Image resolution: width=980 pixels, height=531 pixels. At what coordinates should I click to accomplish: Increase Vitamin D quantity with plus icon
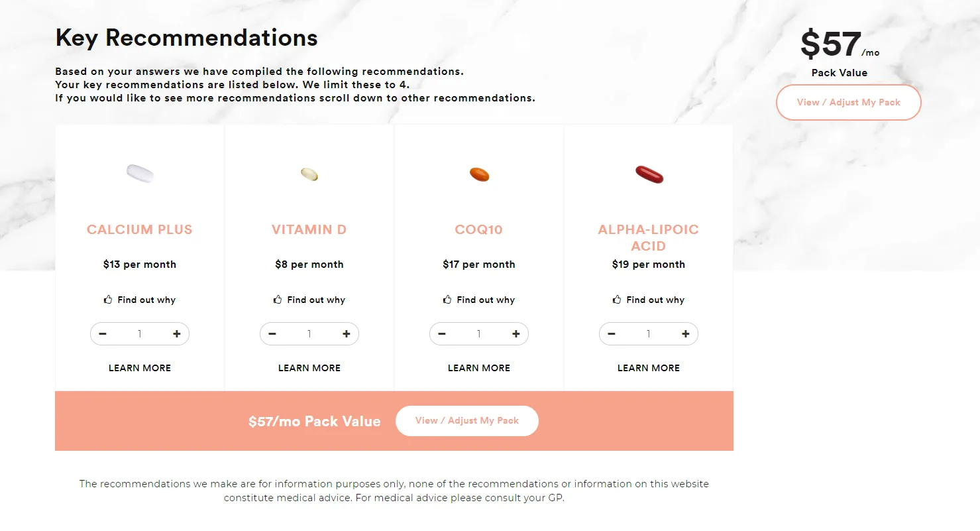click(347, 334)
